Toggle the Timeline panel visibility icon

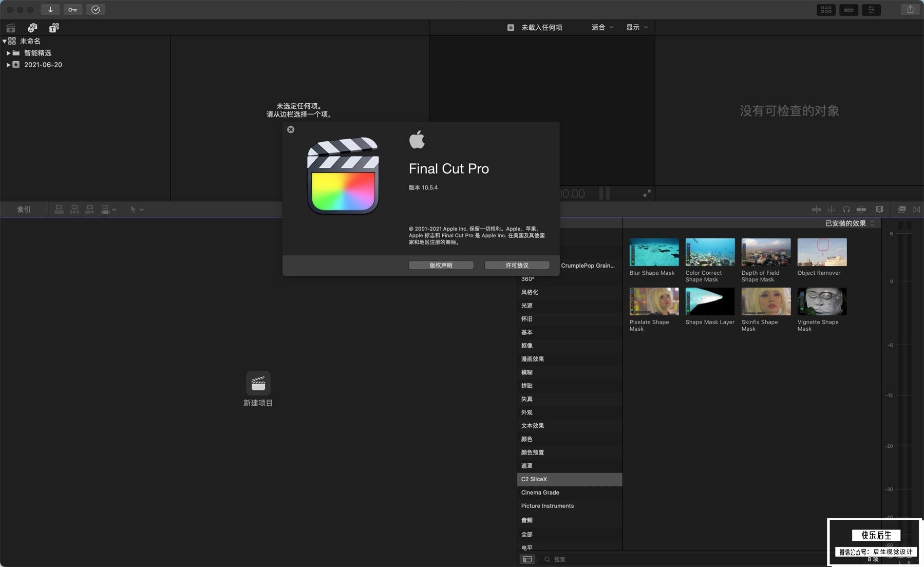tap(848, 10)
